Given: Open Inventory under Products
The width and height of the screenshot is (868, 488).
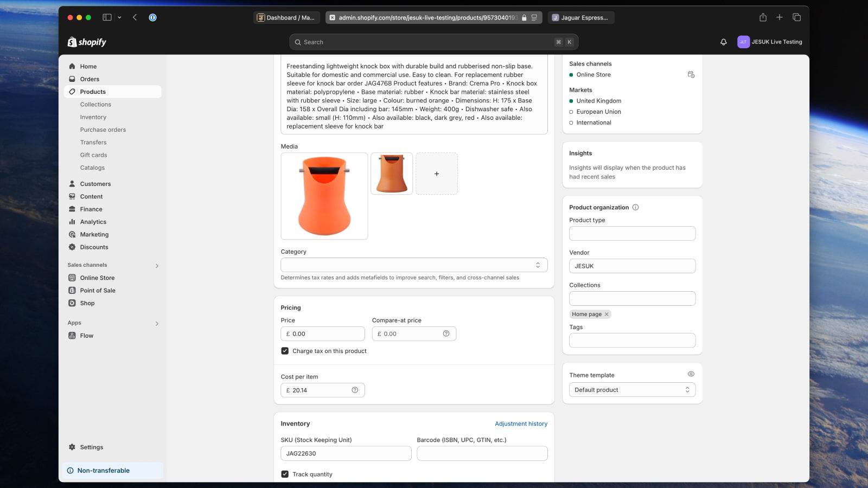Looking at the screenshot, I should [93, 117].
